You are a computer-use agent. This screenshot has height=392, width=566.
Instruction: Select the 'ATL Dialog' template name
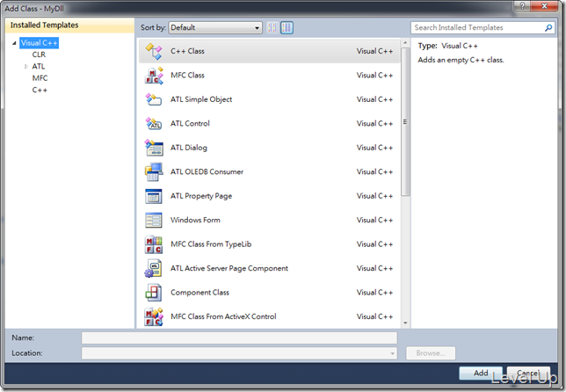pos(189,148)
